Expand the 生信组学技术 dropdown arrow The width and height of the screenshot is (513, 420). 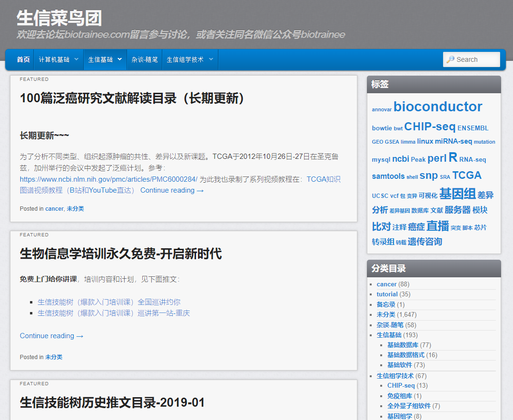[x=210, y=59]
